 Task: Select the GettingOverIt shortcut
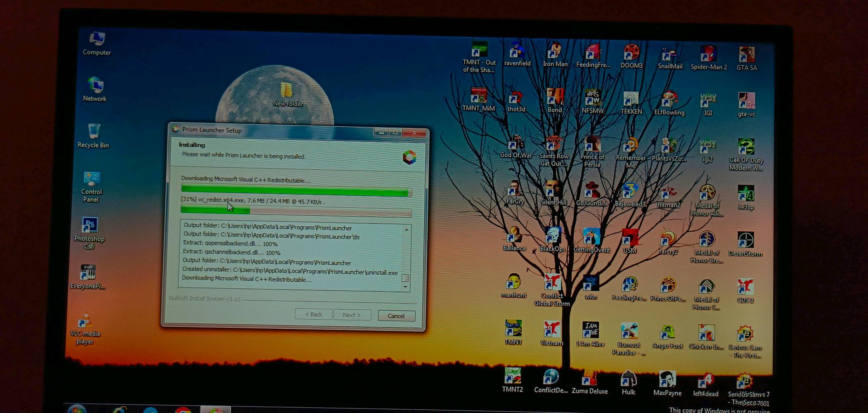click(591, 241)
